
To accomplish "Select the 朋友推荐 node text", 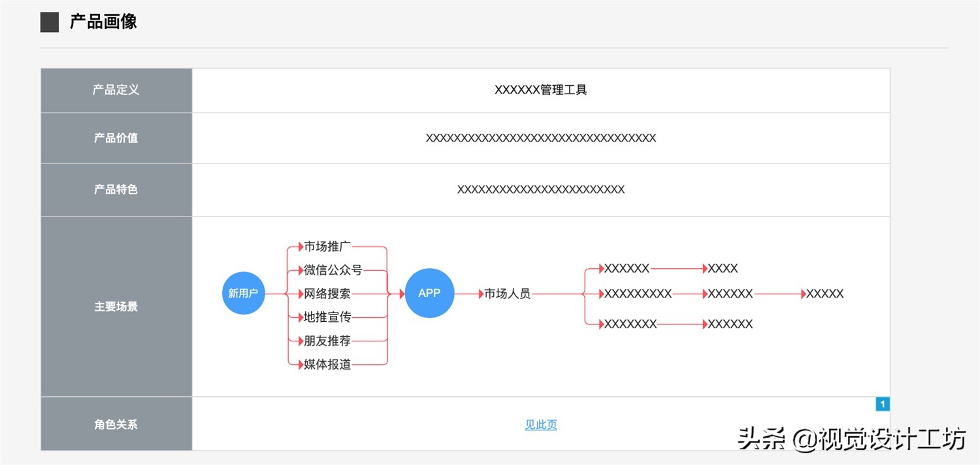I will [x=325, y=341].
